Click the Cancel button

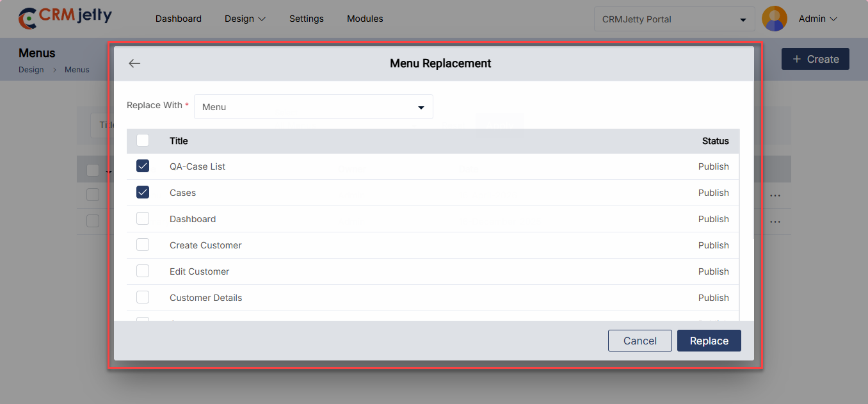click(639, 341)
